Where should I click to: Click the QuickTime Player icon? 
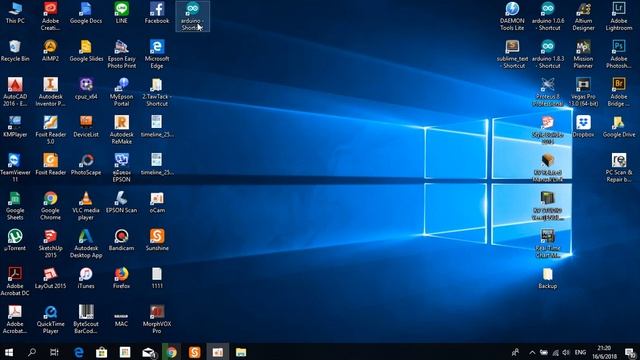tap(50, 320)
